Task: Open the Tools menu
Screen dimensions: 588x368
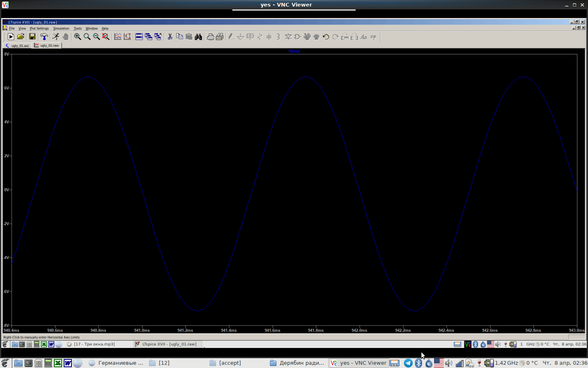Action: point(78,29)
